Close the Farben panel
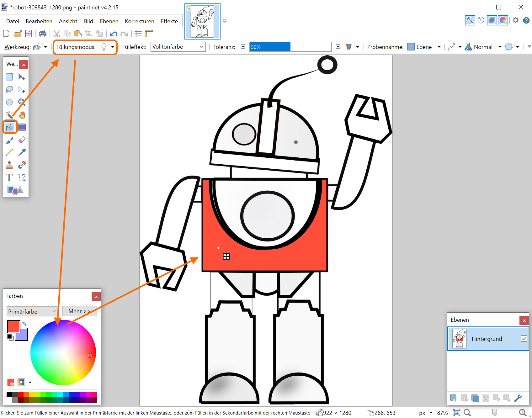 (x=96, y=297)
